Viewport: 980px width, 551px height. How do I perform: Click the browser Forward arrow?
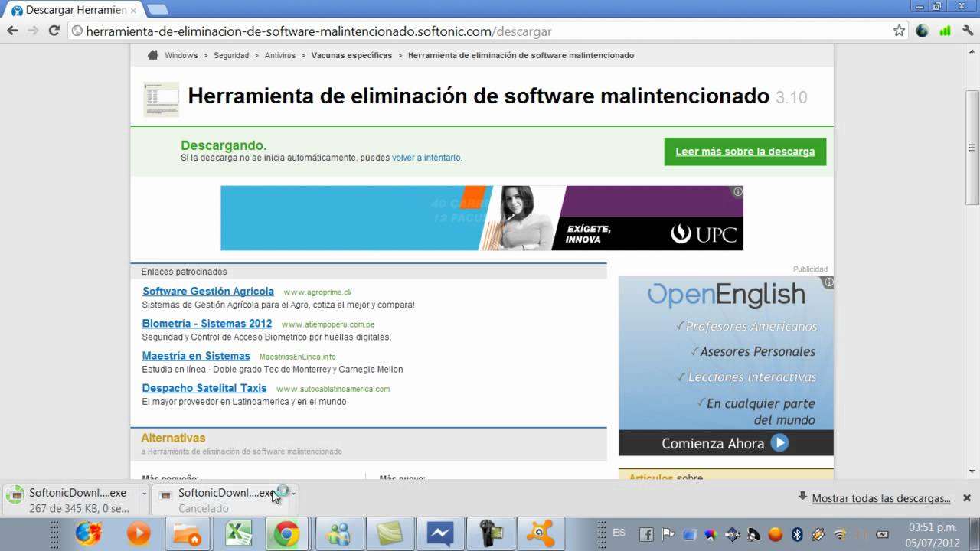pyautogui.click(x=33, y=31)
